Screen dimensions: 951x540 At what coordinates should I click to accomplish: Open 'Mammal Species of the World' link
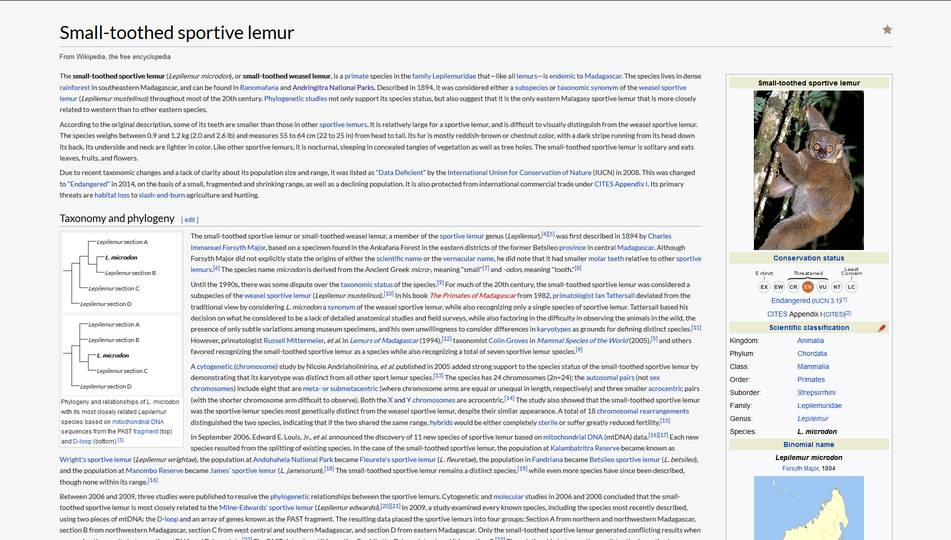click(x=582, y=340)
